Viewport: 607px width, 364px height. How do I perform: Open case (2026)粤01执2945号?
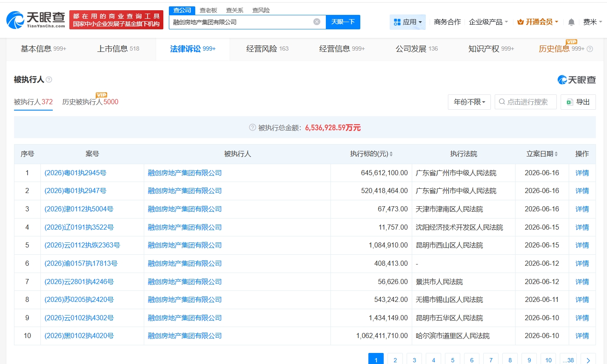75,173
